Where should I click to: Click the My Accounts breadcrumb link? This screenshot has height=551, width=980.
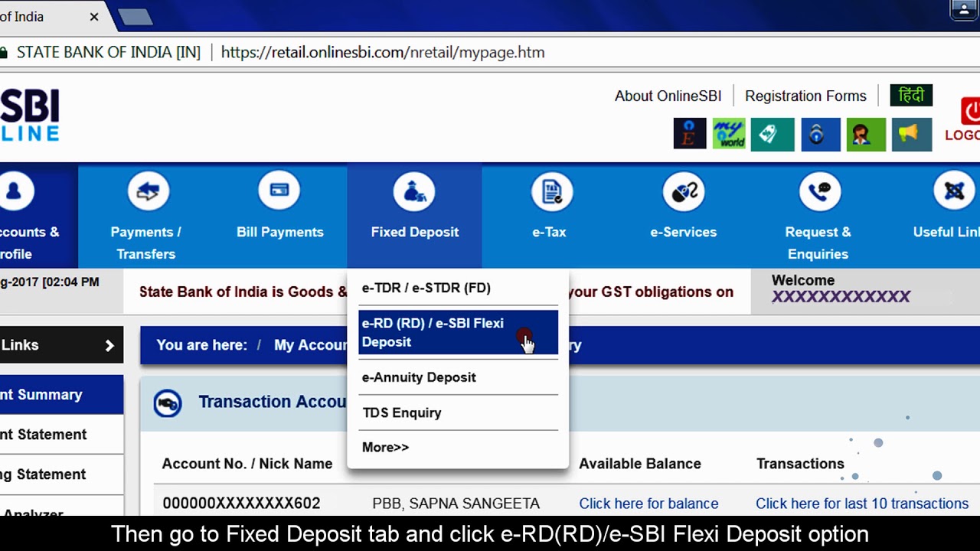tap(310, 345)
